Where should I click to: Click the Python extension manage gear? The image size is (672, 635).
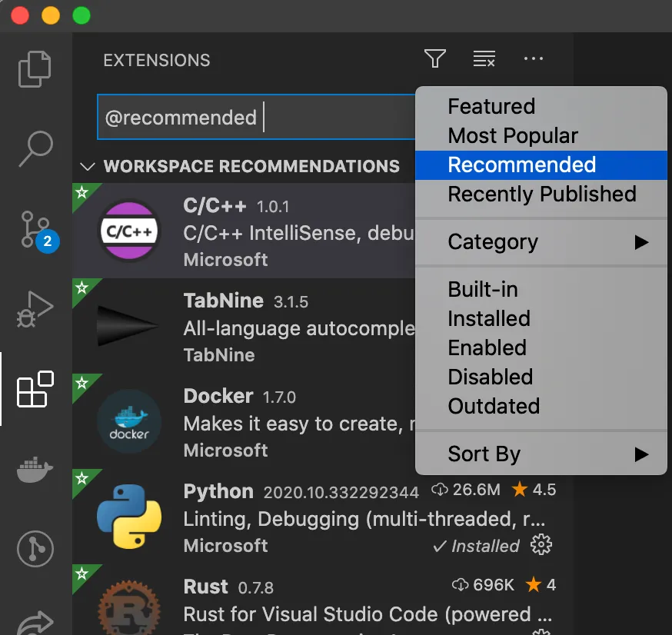542,546
